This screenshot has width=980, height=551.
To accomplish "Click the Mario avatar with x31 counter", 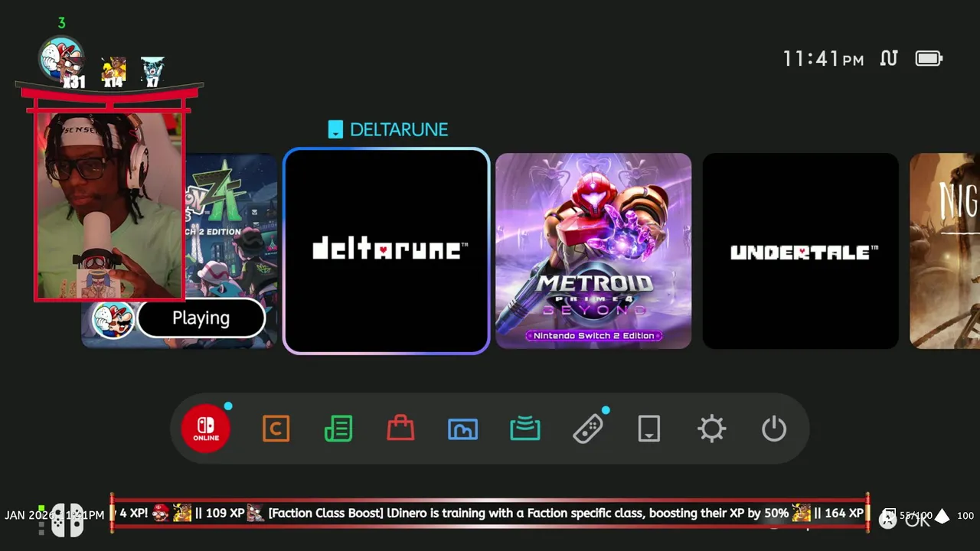I will [x=61, y=61].
